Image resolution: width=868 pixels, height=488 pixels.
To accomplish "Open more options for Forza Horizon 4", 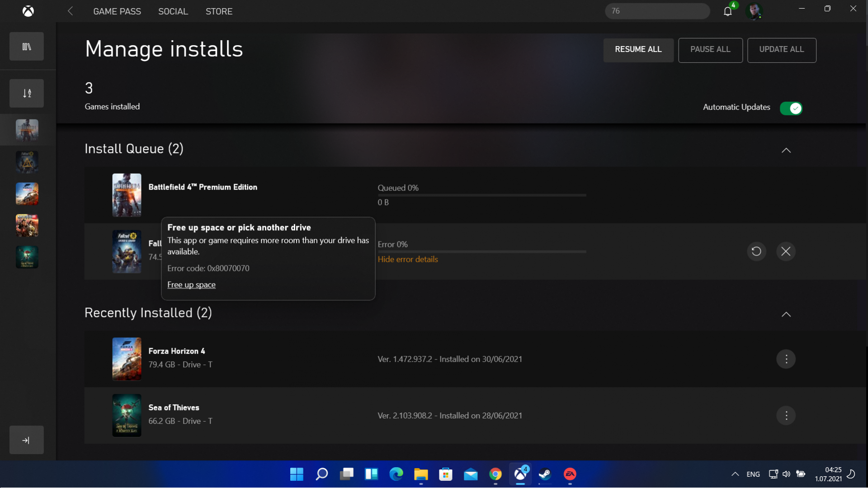I will pos(786,359).
